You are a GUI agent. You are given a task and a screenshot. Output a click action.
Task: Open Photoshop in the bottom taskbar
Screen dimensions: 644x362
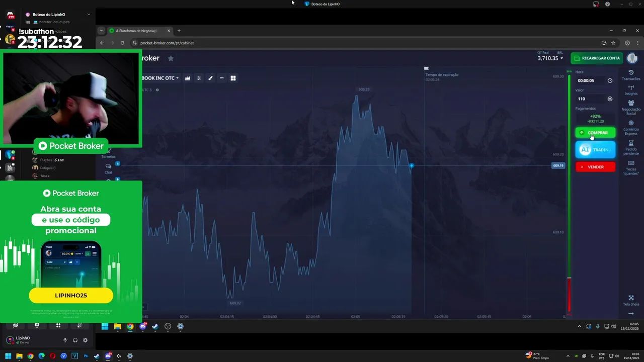86,356
